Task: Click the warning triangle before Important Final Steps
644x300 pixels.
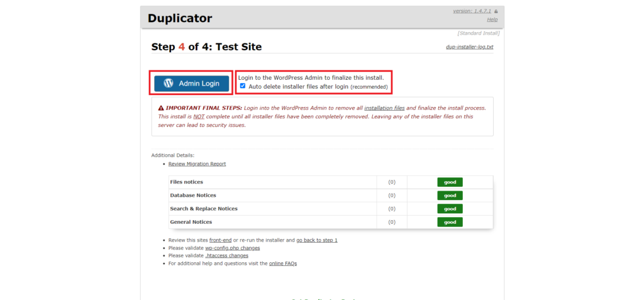Action: [161, 108]
